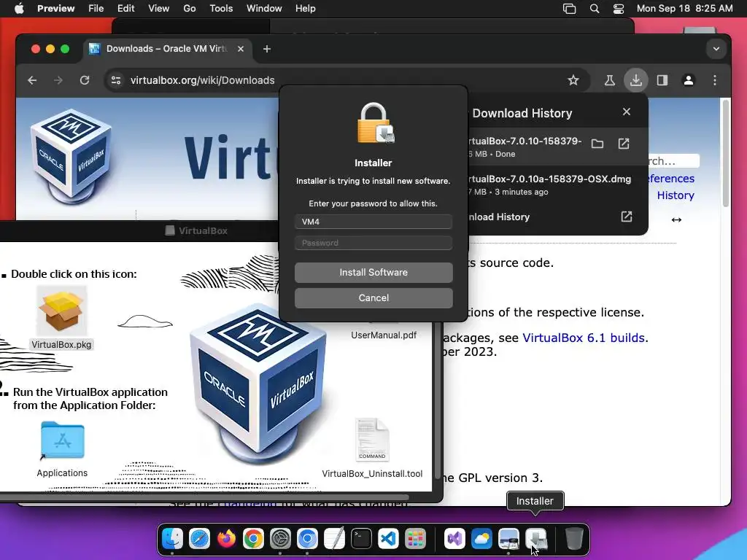Viewport: 747px width, 560px height.
Task: Click the VirtualBox disk window vertical scrollbar
Action: coord(438,400)
